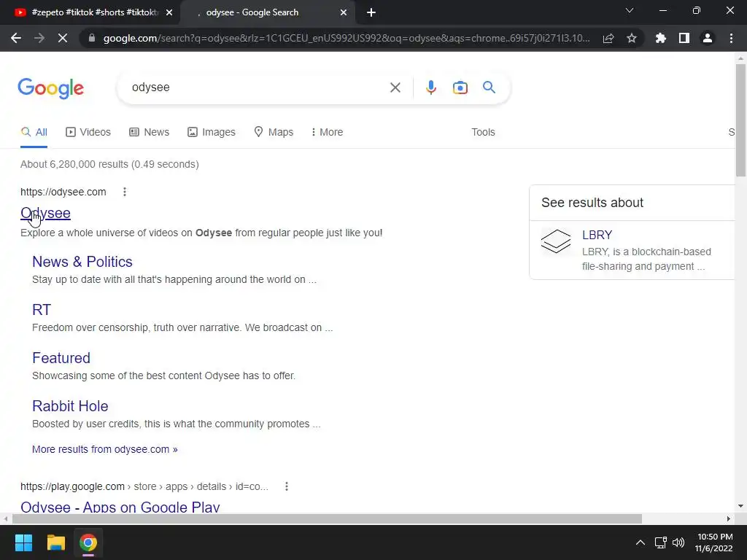Show more results from odysee.com
The height and width of the screenshot is (560, 747).
click(x=105, y=449)
